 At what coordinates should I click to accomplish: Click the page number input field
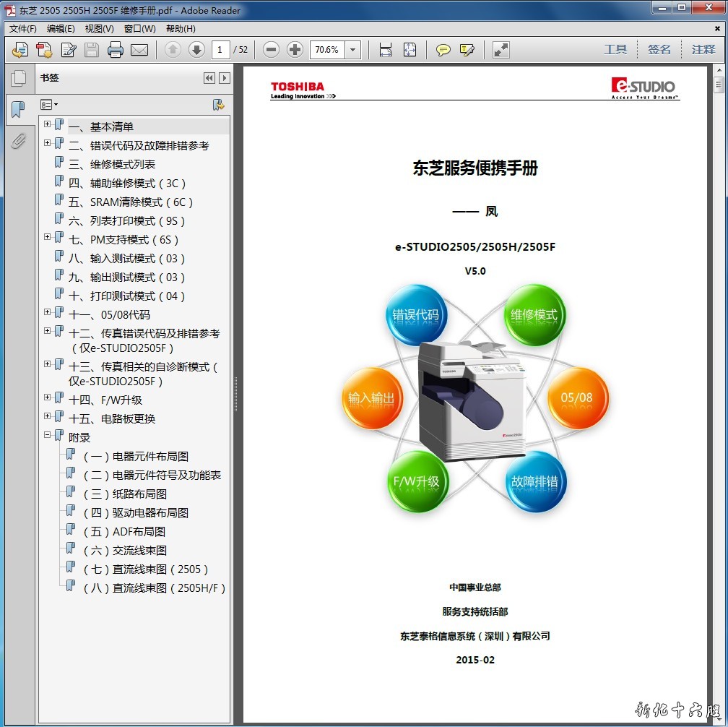221,50
